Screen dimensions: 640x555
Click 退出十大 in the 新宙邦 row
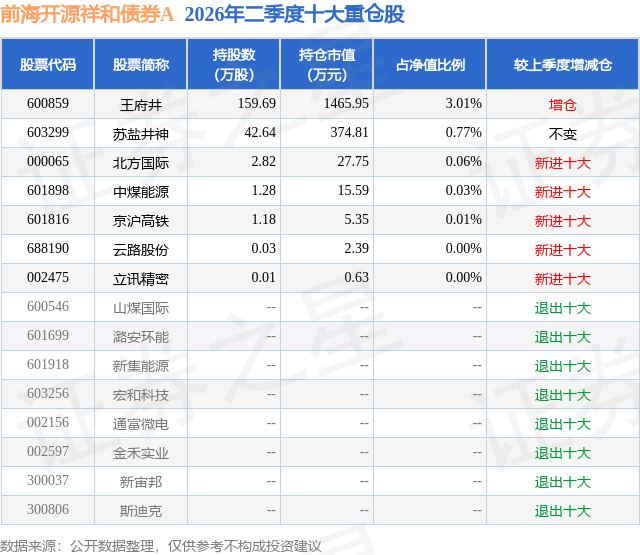click(x=563, y=482)
